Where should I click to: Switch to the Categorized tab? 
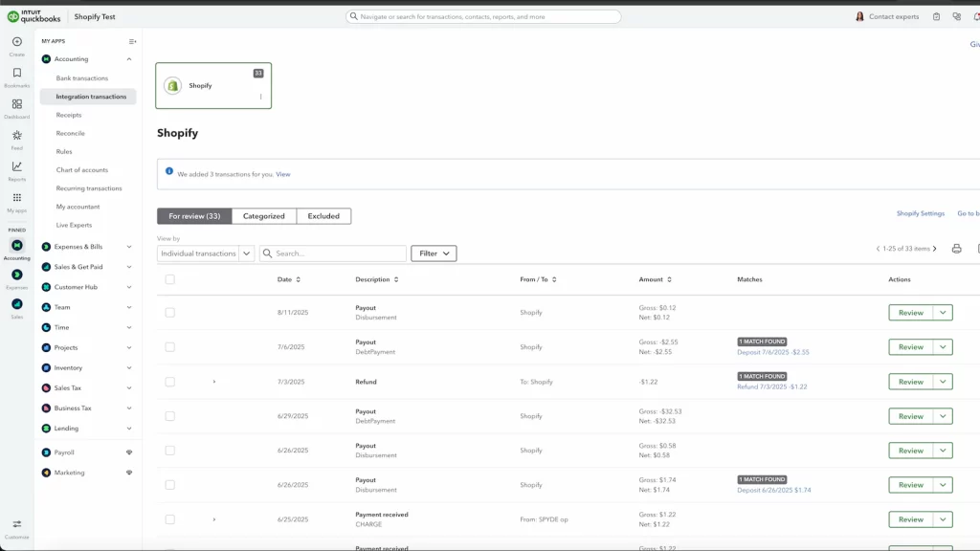(x=263, y=215)
